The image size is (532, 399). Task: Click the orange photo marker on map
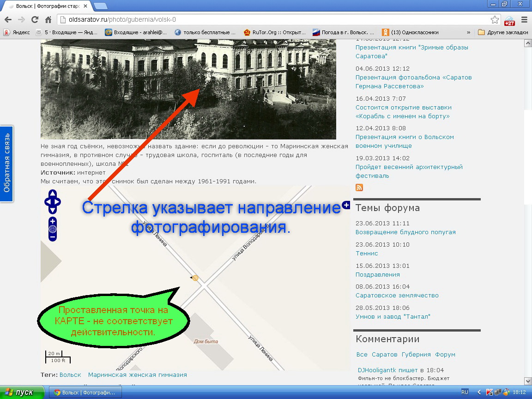coord(195,278)
